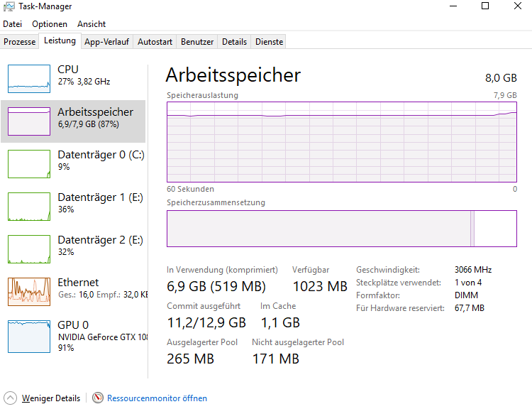This screenshot has height=409, width=532.
Task: Click the Ressourcenmonitor icon
Action: pos(98,398)
